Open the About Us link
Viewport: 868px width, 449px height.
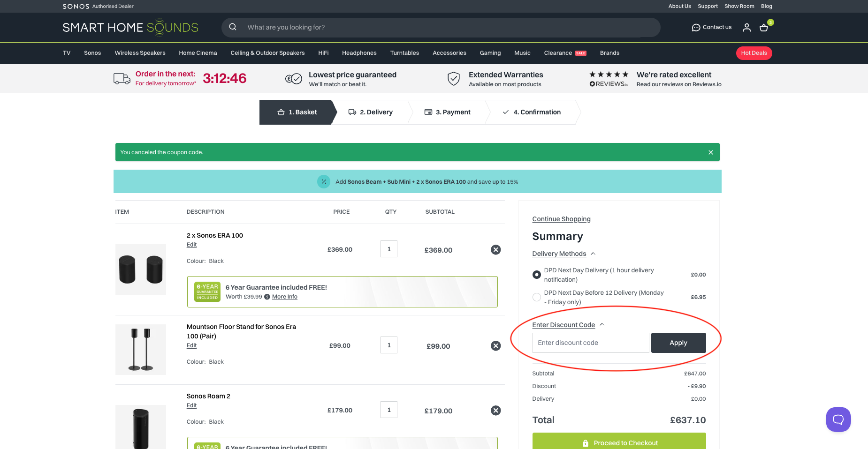pyautogui.click(x=679, y=6)
